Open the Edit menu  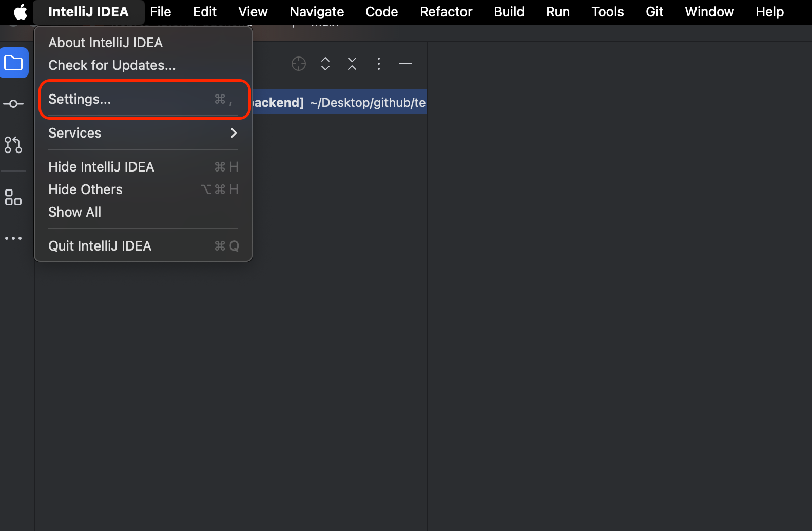coord(205,12)
